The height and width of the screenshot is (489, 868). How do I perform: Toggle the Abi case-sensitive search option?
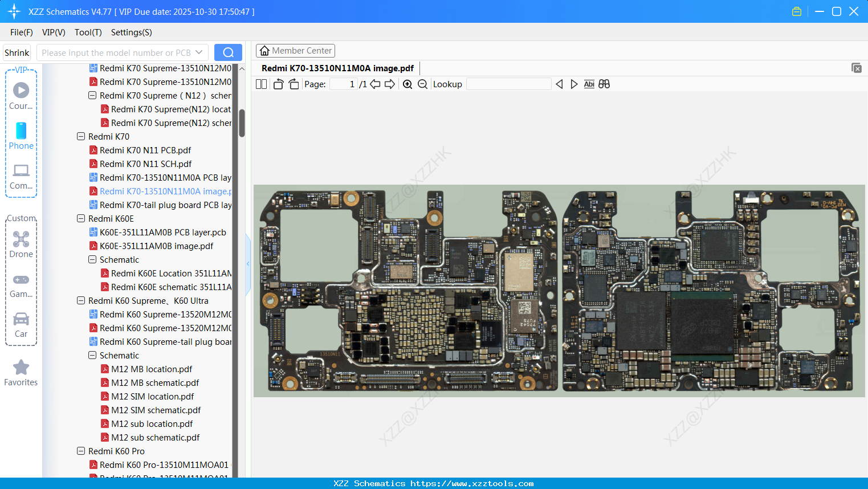(589, 84)
